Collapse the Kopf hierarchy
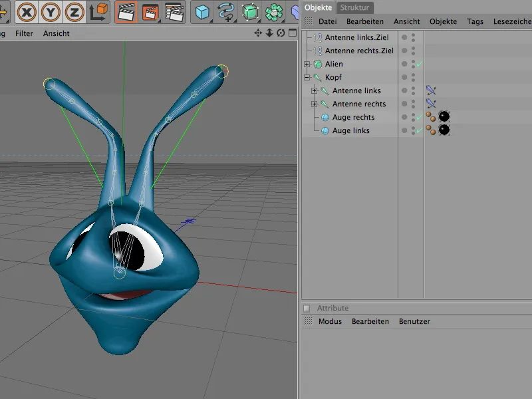The width and height of the screenshot is (532, 399). 307,77
